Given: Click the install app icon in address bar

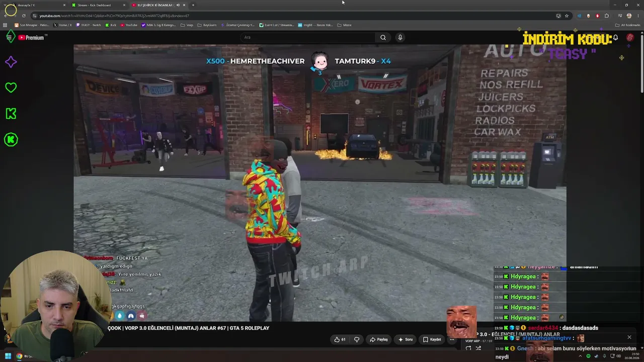Looking at the screenshot, I should 558,16.
